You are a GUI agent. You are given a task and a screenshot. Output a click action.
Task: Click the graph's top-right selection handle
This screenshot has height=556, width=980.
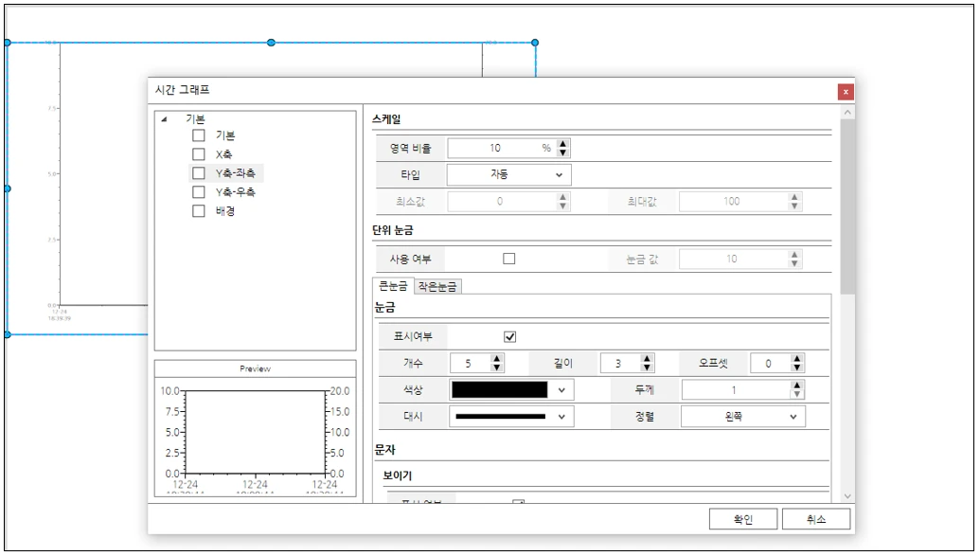(x=535, y=43)
